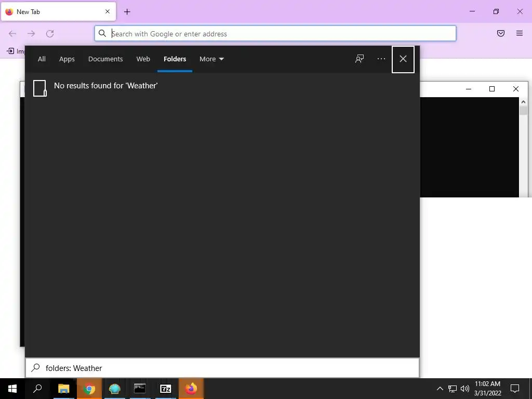Viewport: 532px width, 399px height.
Task: Close the New Tab tab
Action: click(108, 11)
